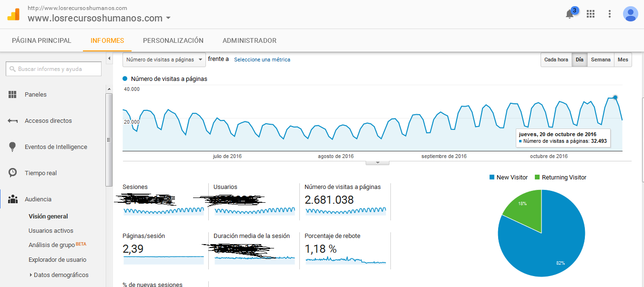Image resolution: width=644 pixels, height=287 pixels.
Task: Click the julio de 2016 axis label
Action: 227,156
